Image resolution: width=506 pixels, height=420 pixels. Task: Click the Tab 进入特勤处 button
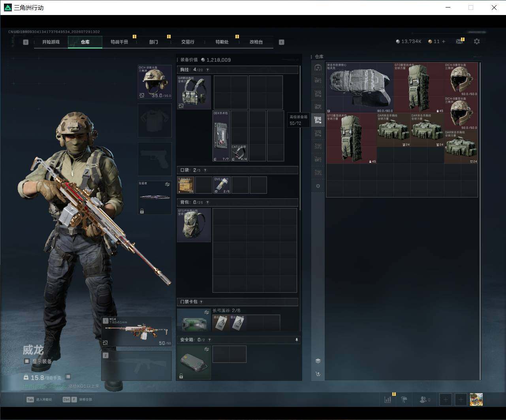(39, 399)
